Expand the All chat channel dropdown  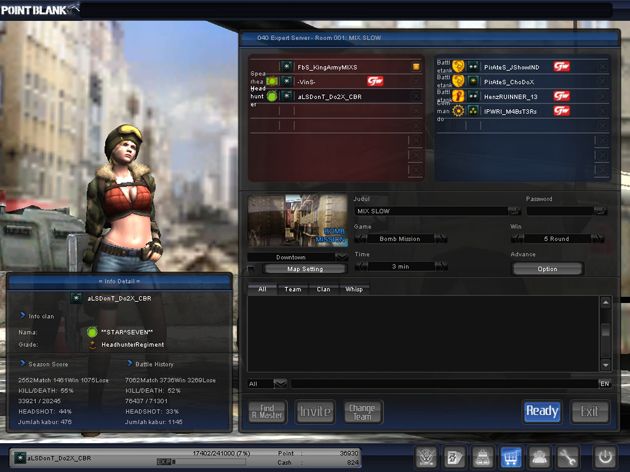point(280,384)
